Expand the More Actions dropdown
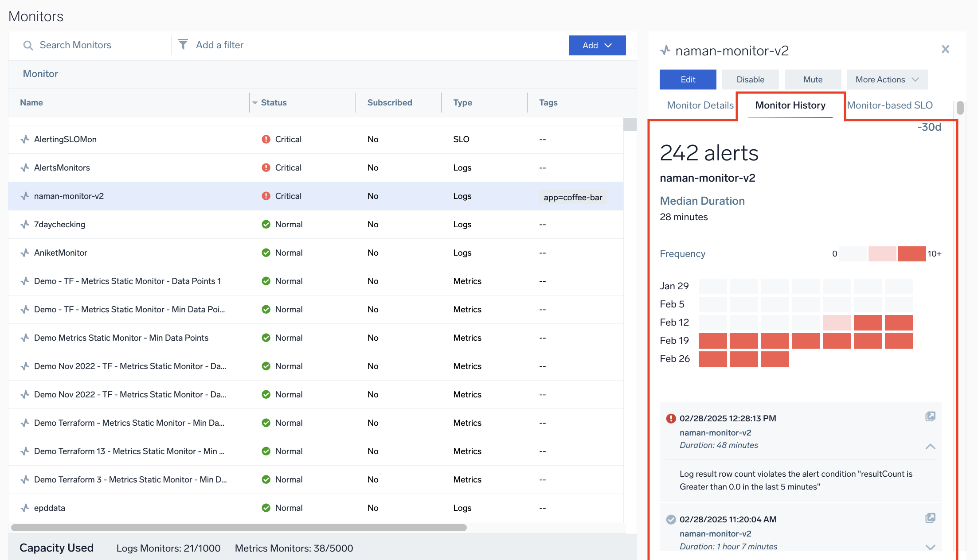Viewport: 978px width, 560px height. tap(887, 79)
